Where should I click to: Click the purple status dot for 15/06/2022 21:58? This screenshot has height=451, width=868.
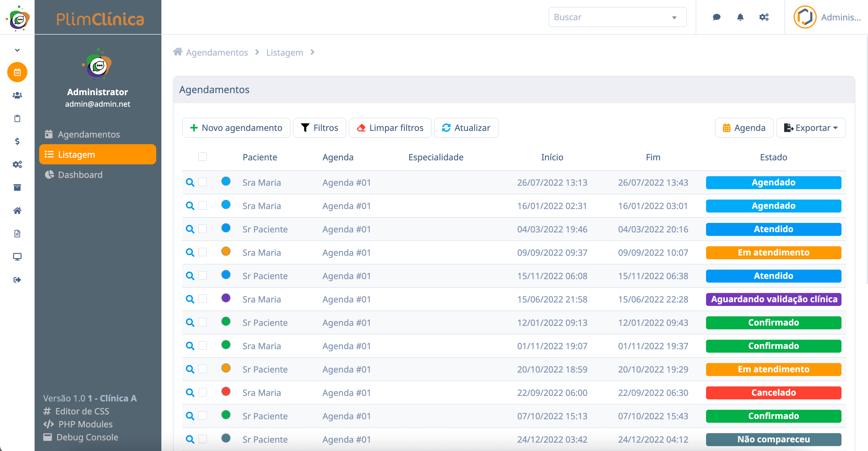pos(226,298)
